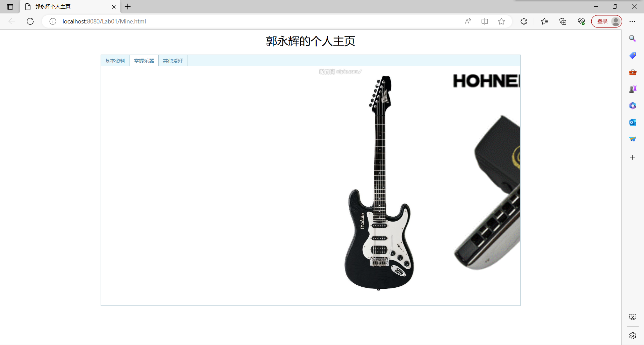The height and width of the screenshot is (345, 644).
Task: Open Browser essentials heart icon
Action: pyautogui.click(x=581, y=21)
